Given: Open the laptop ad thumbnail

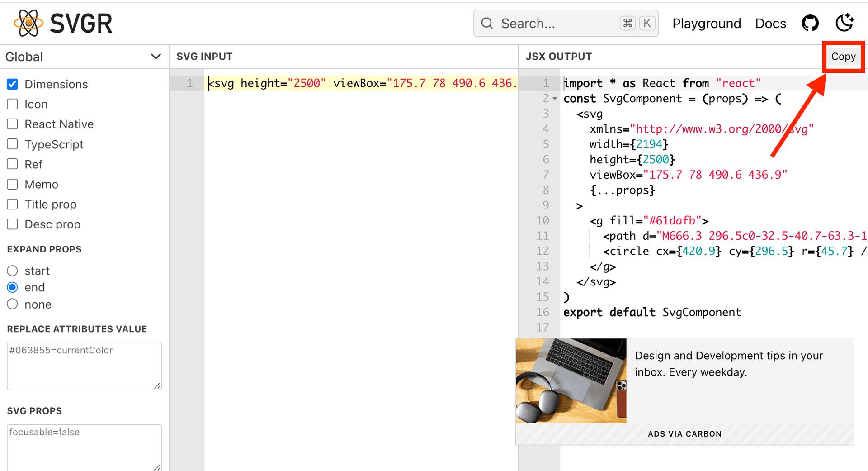Looking at the screenshot, I should click(571, 381).
